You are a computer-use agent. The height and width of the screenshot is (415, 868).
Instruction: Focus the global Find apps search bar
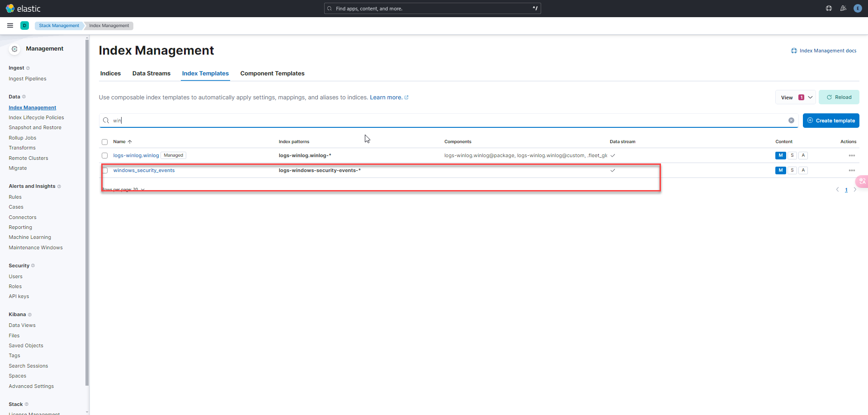[x=432, y=9]
